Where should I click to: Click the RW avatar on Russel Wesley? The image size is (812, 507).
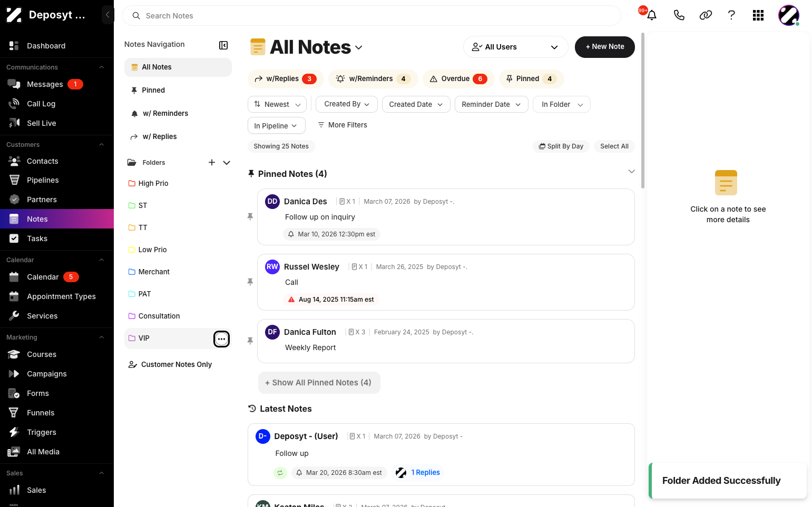click(272, 267)
